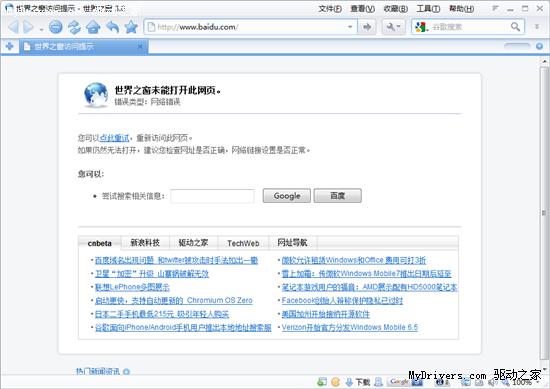Screen dimensions: 550x389
Task: Open the 收藏(B) menu
Action: 395,9
